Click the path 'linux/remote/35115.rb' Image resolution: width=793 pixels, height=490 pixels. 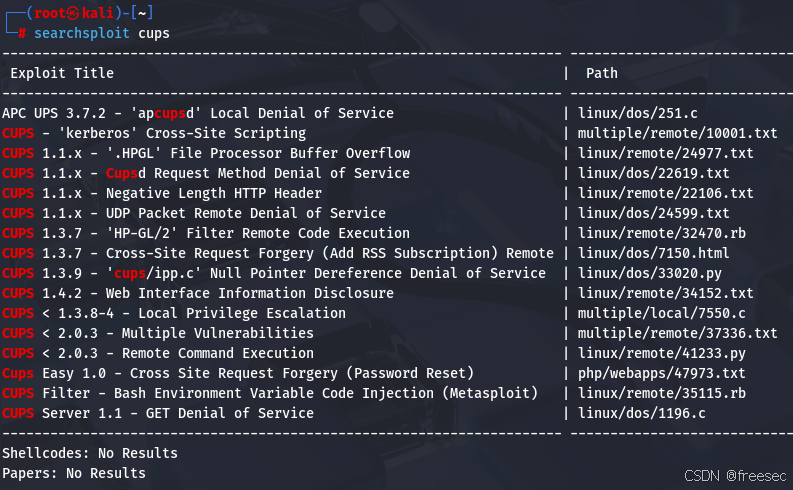click(x=662, y=393)
